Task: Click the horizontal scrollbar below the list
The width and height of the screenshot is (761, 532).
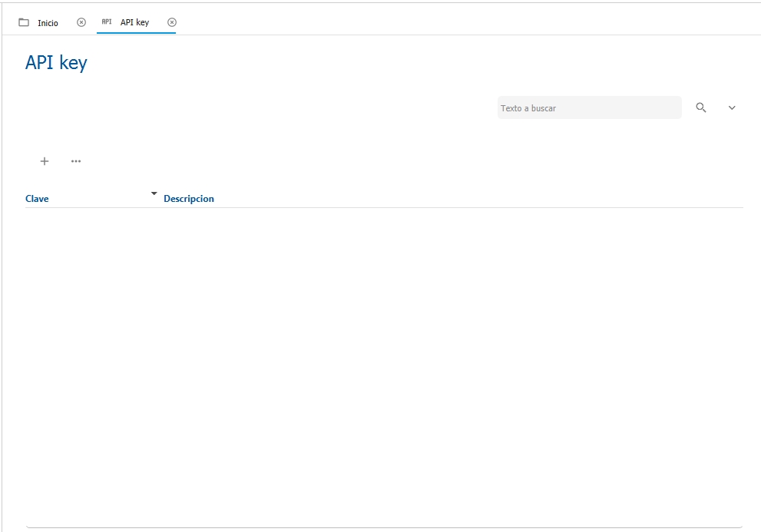Action: [x=384, y=527]
